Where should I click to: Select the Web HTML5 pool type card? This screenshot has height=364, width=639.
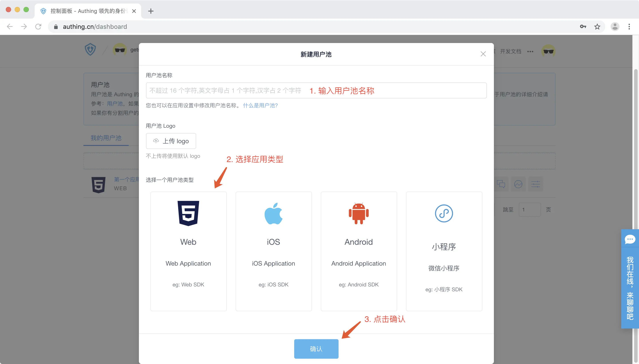(x=188, y=251)
